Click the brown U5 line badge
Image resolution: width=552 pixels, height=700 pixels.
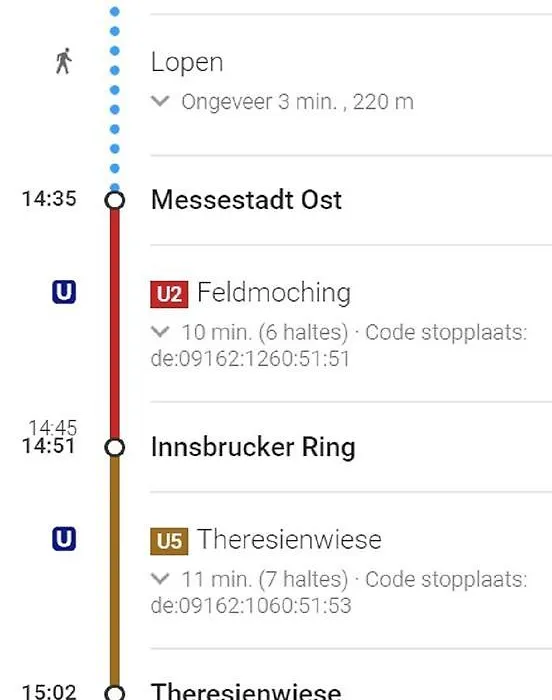click(169, 542)
